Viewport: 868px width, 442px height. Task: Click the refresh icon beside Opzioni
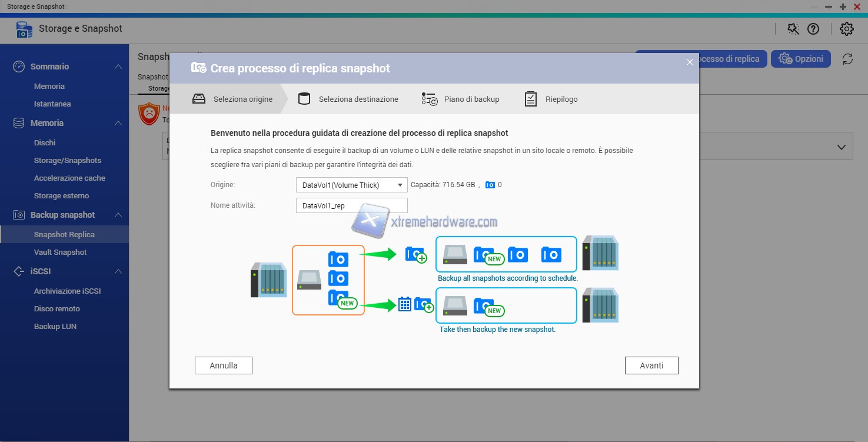click(847, 59)
